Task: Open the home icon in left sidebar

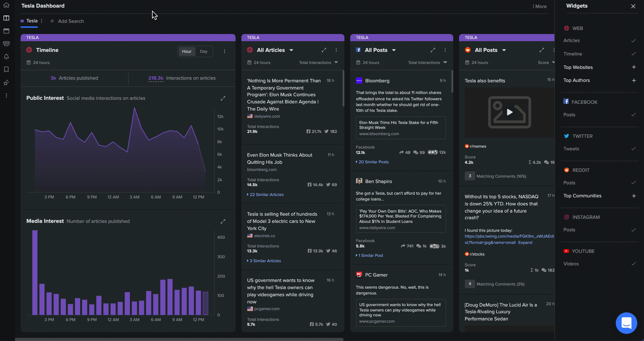Action: tap(6, 5)
